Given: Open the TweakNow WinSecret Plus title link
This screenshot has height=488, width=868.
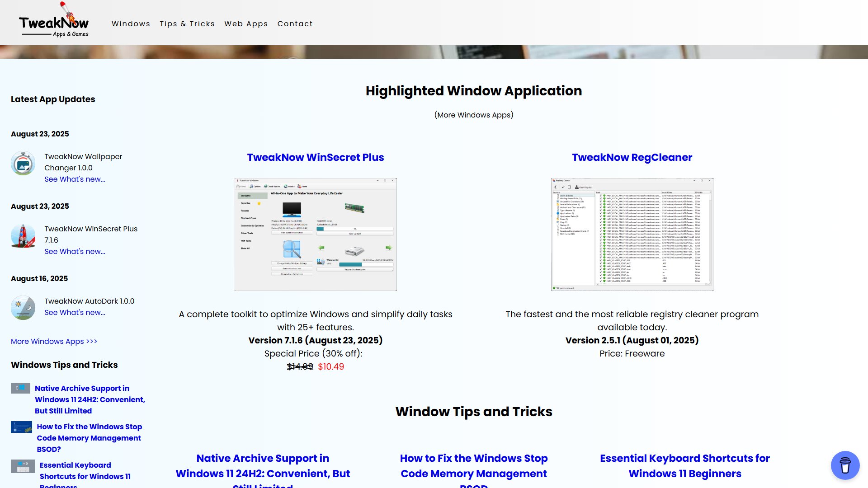Looking at the screenshot, I should (315, 157).
